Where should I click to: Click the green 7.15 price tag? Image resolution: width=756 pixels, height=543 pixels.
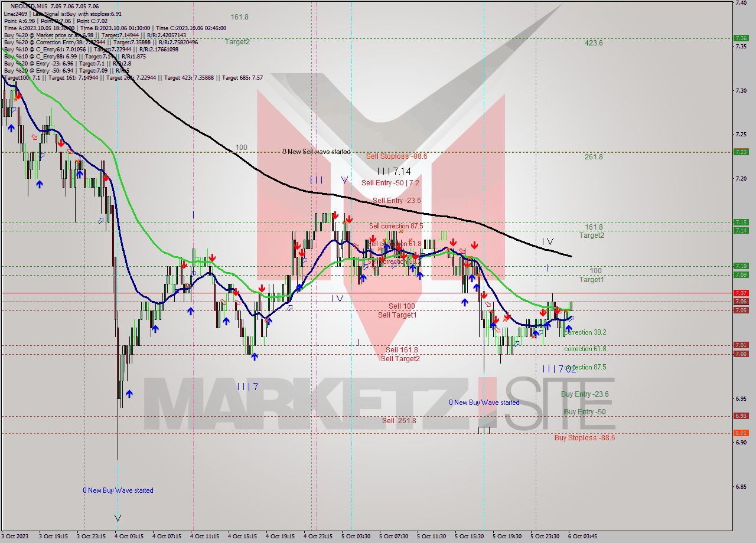pos(741,223)
